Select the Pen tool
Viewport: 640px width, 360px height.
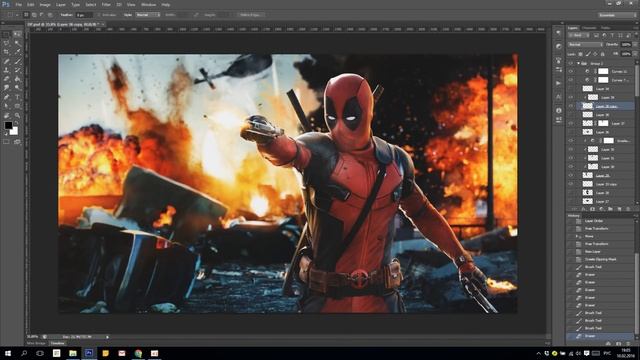point(7,97)
